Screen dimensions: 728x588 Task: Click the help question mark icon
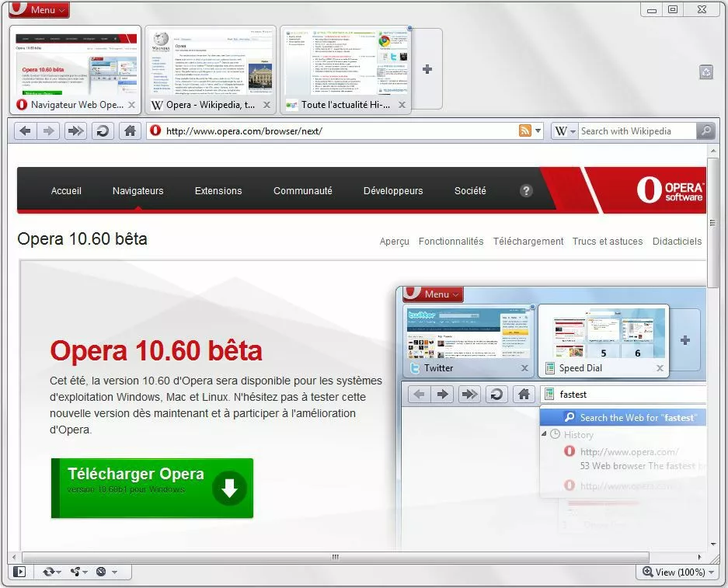526,190
